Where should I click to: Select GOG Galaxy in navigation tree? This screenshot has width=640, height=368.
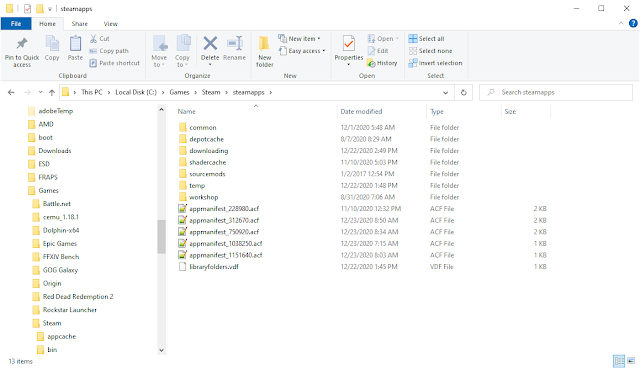(x=60, y=270)
